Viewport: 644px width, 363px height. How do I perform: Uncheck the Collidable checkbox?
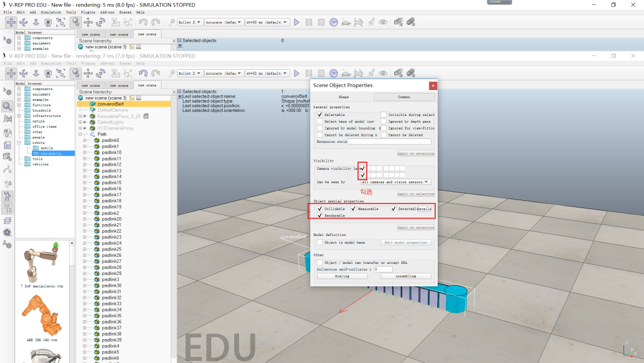(319, 209)
